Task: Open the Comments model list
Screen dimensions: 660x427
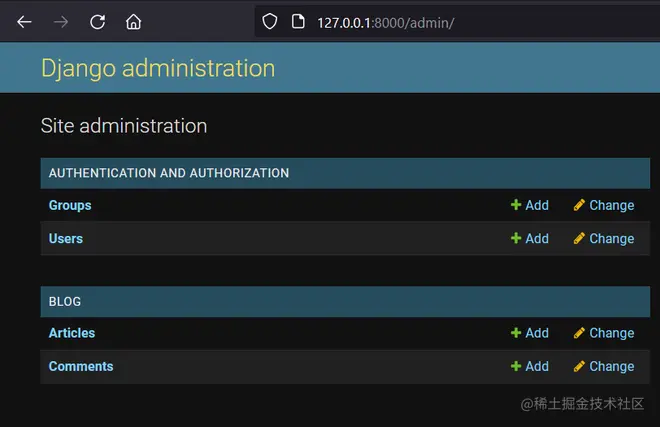Action: (81, 366)
